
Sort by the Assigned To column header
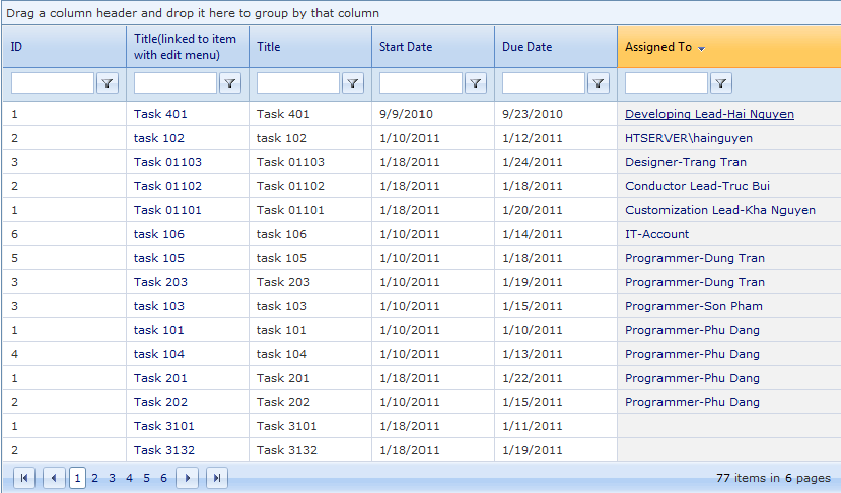[x=658, y=47]
